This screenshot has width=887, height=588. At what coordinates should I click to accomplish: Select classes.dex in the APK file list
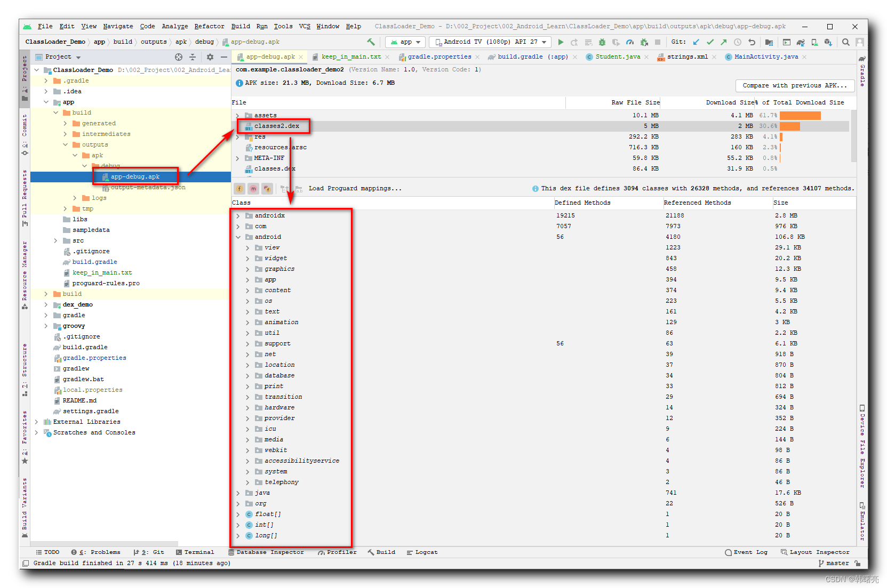pos(541,168)
